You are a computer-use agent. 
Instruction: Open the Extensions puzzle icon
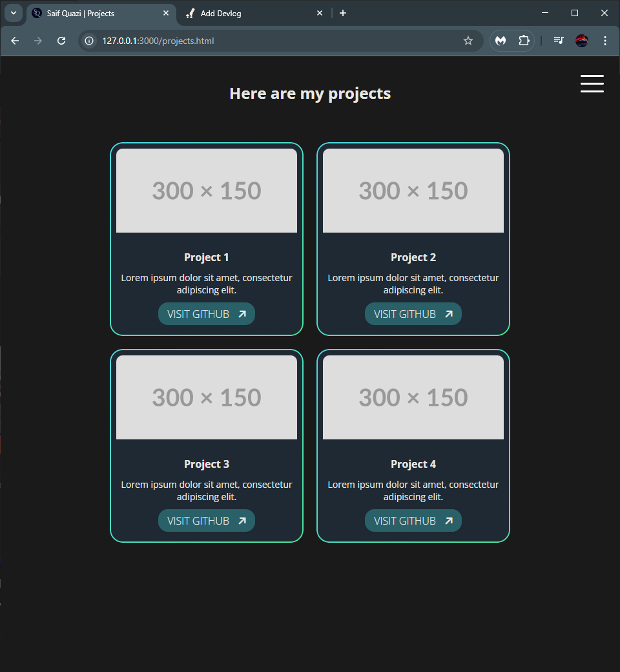click(x=524, y=41)
